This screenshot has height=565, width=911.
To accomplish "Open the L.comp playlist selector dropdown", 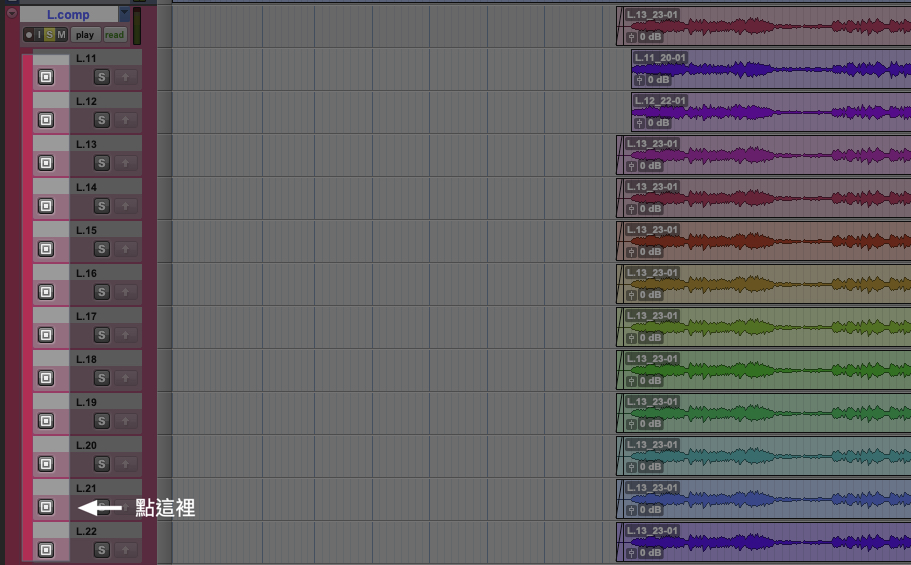I will click(124, 14).
